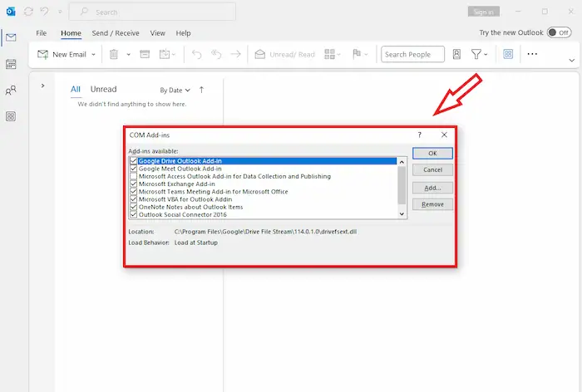Viewport: 582px width, 392px height.
Task: Uncheck Microsoft VBA for Outlook Addin checkbox
Action: click(x=133, y=199)
